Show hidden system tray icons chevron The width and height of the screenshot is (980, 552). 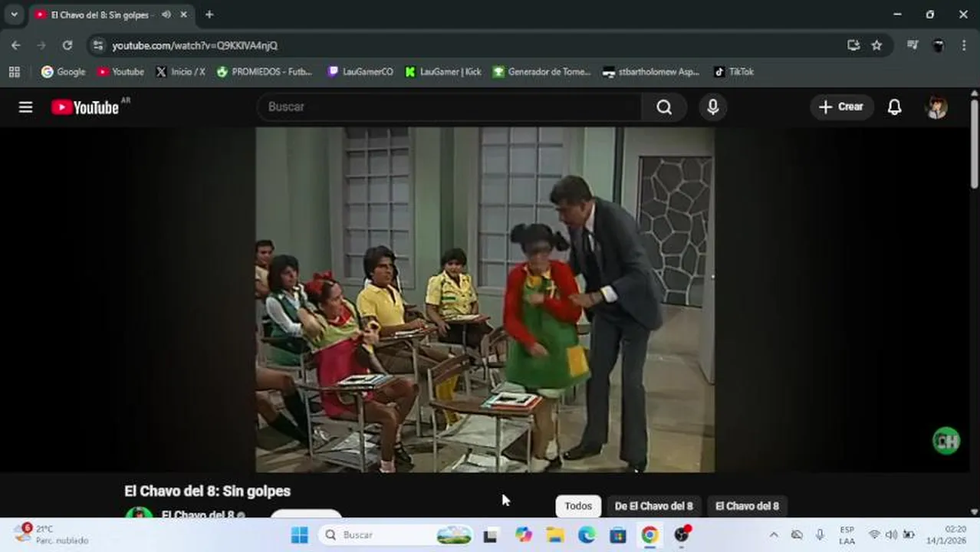coord(774,535)
